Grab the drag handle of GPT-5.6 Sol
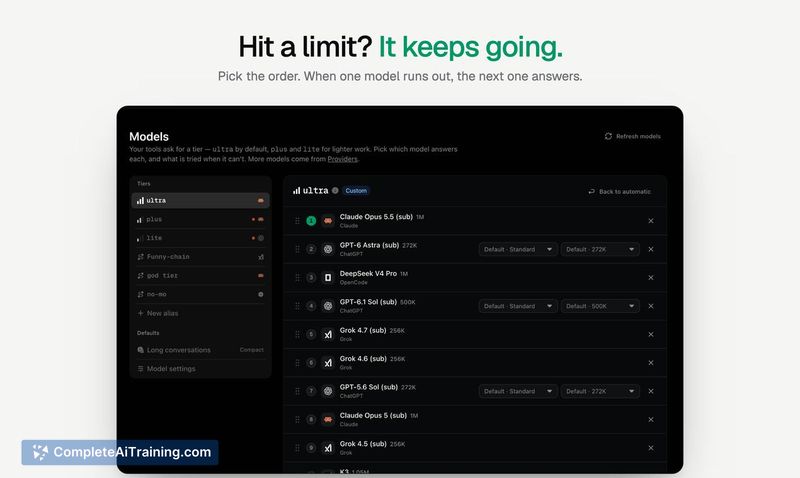 pos(297,391)
